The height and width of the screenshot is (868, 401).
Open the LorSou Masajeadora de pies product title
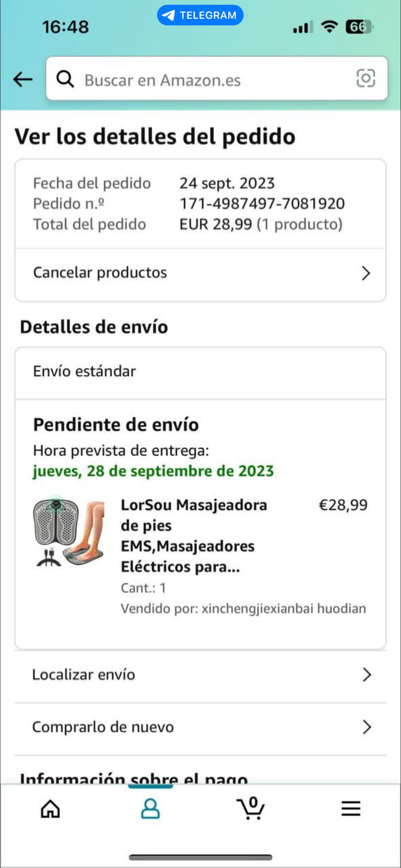tap(194, 536)
